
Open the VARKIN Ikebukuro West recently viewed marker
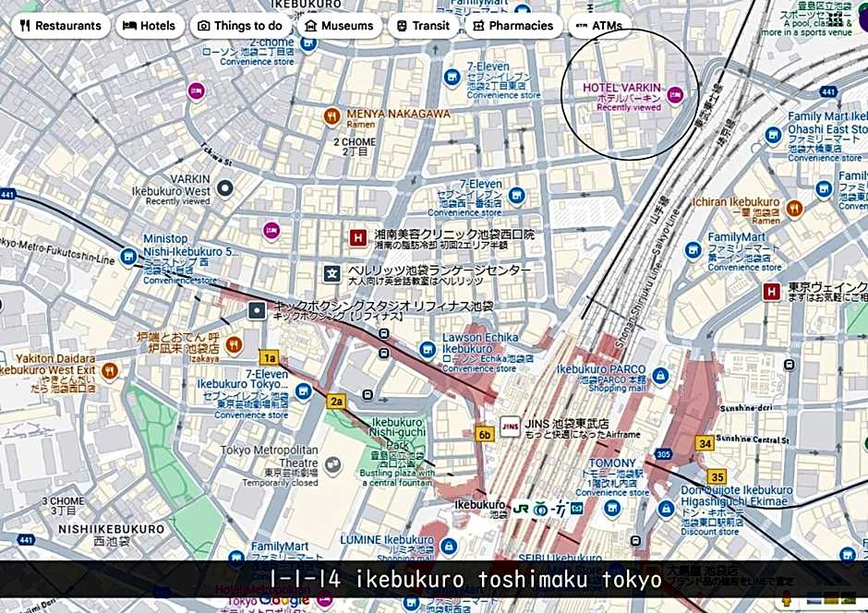coord(224,188)
